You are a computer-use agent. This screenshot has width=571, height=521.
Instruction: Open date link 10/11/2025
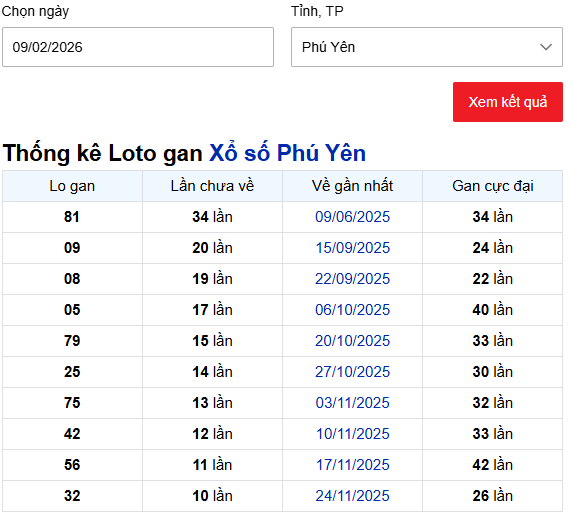click(353, 434)
